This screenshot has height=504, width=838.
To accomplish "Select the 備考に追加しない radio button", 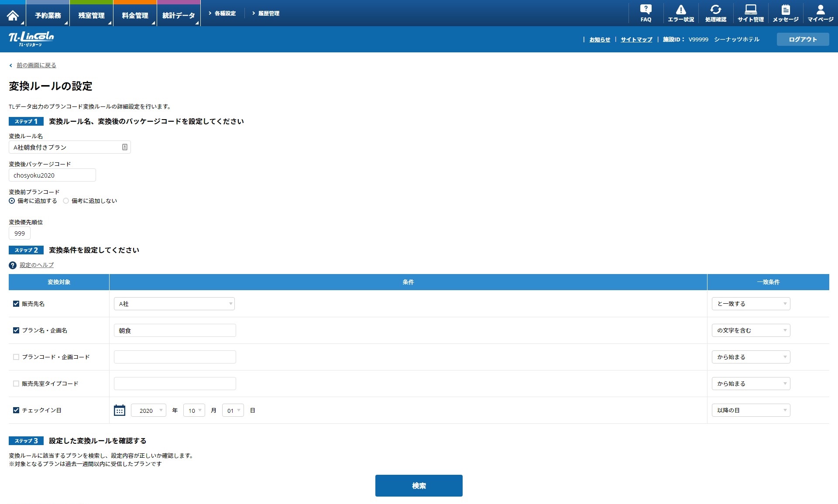I will click(66, 201).
